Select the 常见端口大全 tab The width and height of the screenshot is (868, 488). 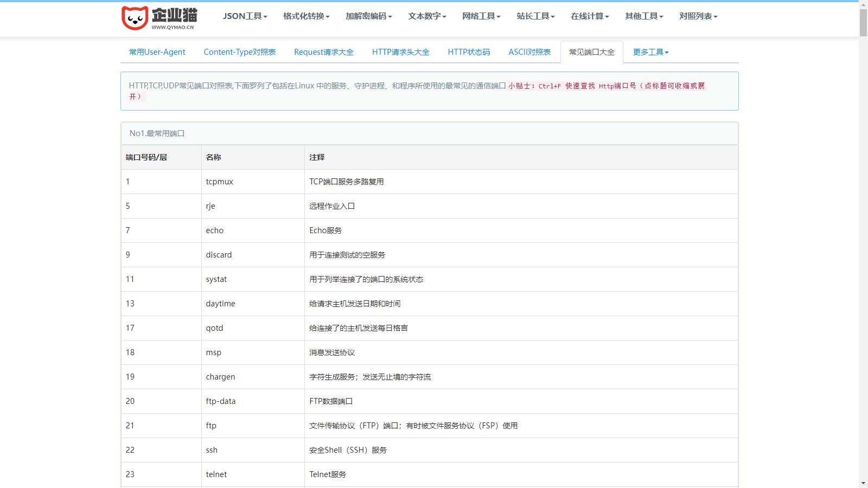(591, 52)
